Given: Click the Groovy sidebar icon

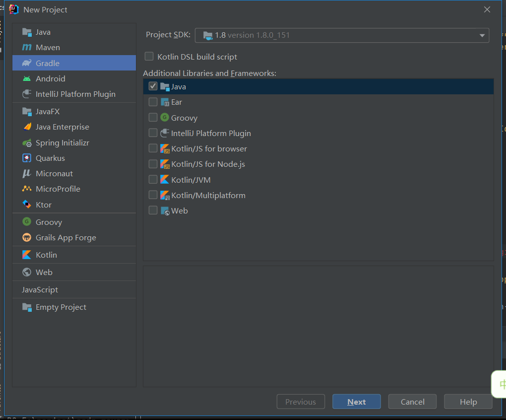Looking at the screenshot, I should [x=27, y=221].
